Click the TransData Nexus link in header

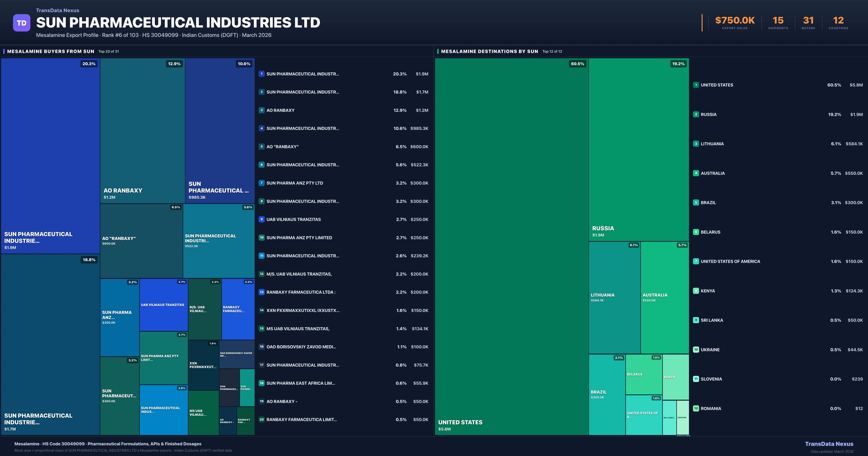coord(57,10)
